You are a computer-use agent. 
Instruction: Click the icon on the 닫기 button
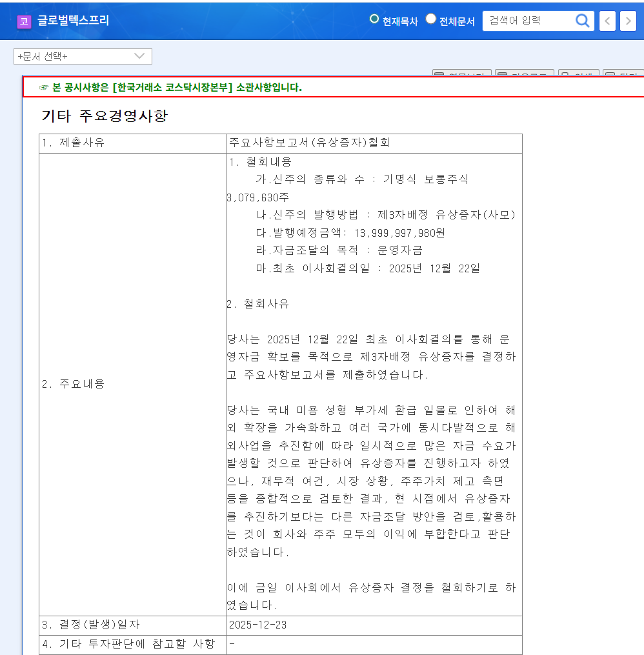click(610, 74)
